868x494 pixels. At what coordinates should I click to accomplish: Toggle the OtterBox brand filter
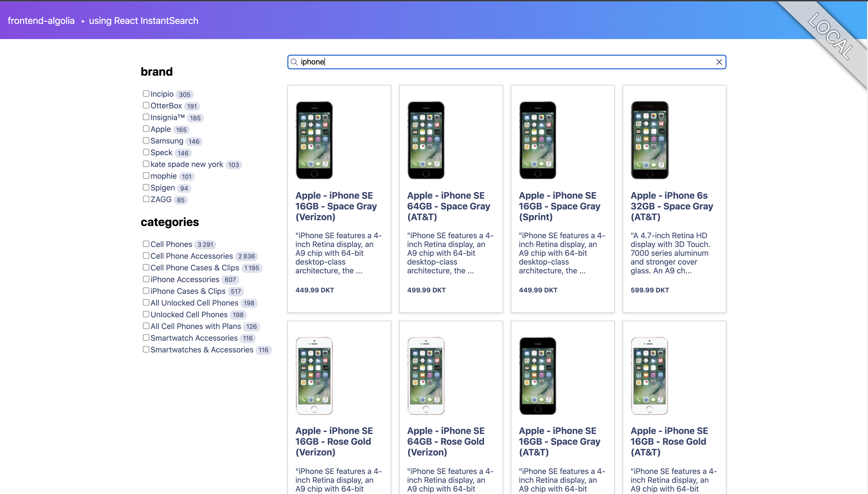tap(146, 105)
